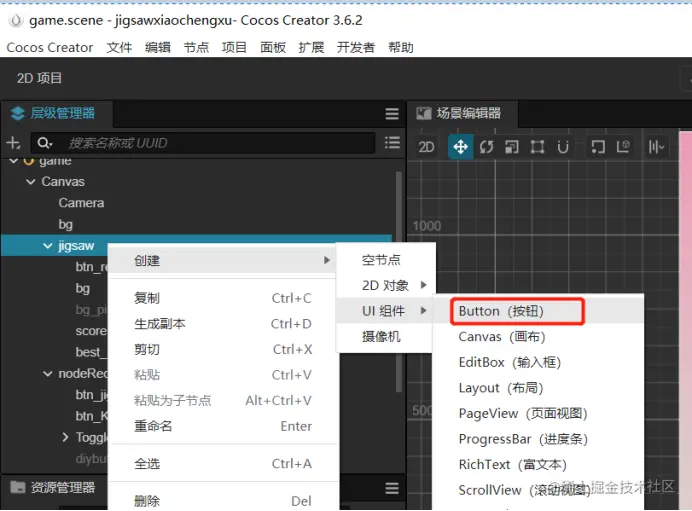The width and height of the screenshot is (692, 511).
Task: Click the add node plus icon
Action: pyautogui.click(x=13, y=143)
